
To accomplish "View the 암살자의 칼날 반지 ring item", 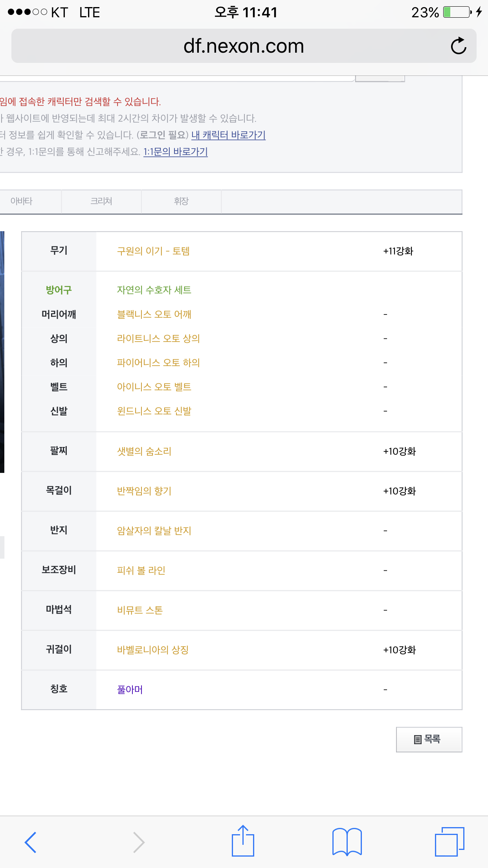I will (154, 531).
